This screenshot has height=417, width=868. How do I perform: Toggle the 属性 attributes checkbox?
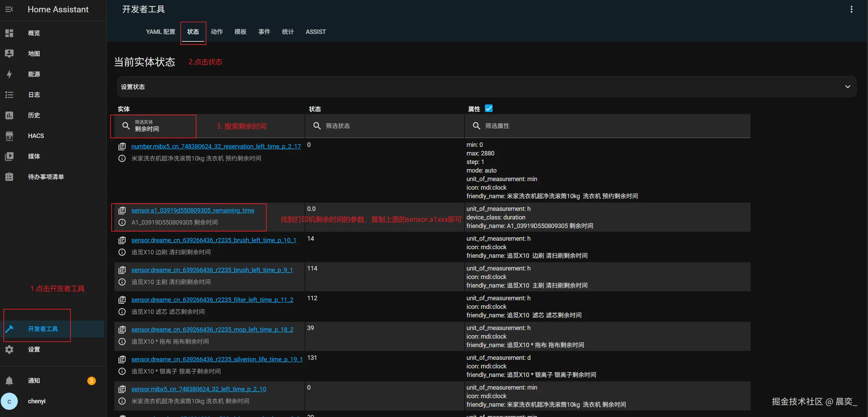[x=489, y=109]
